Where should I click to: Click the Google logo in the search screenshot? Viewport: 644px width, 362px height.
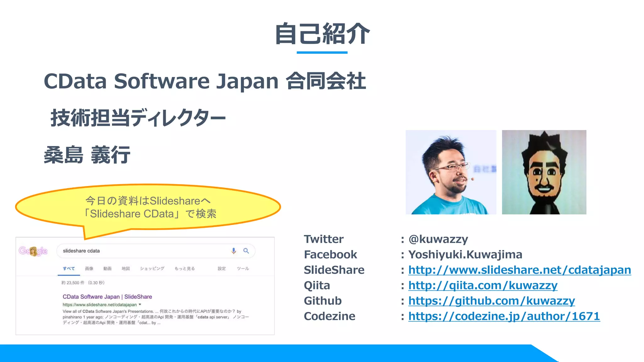pyautogui.click(x=33, y=251)
